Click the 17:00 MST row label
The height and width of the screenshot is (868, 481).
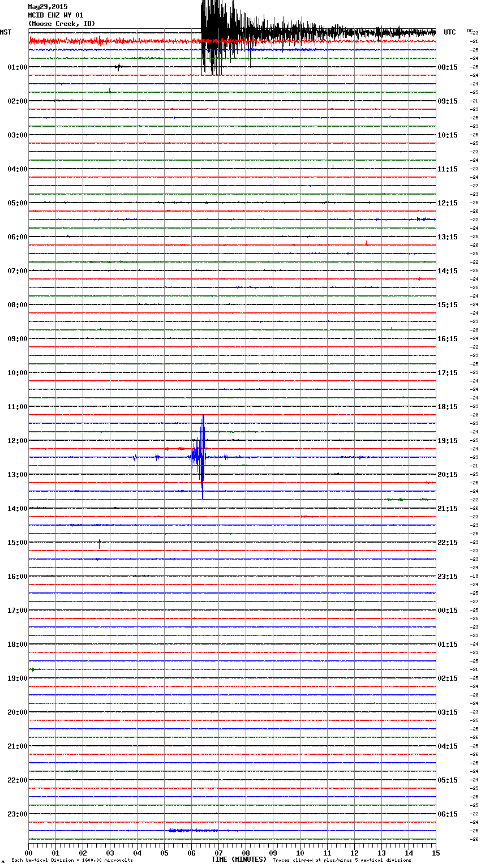(x=18, y=611)
